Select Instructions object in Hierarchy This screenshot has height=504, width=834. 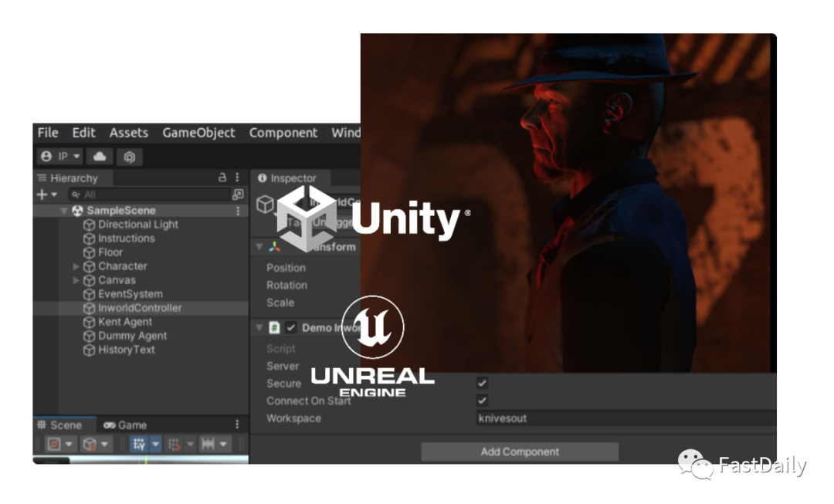point(126,238)
